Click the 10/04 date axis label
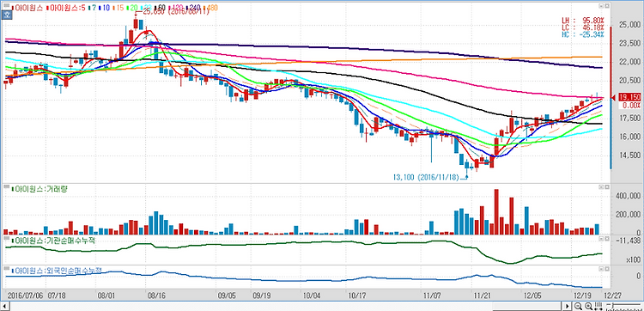644x311 pixels. 313,295
